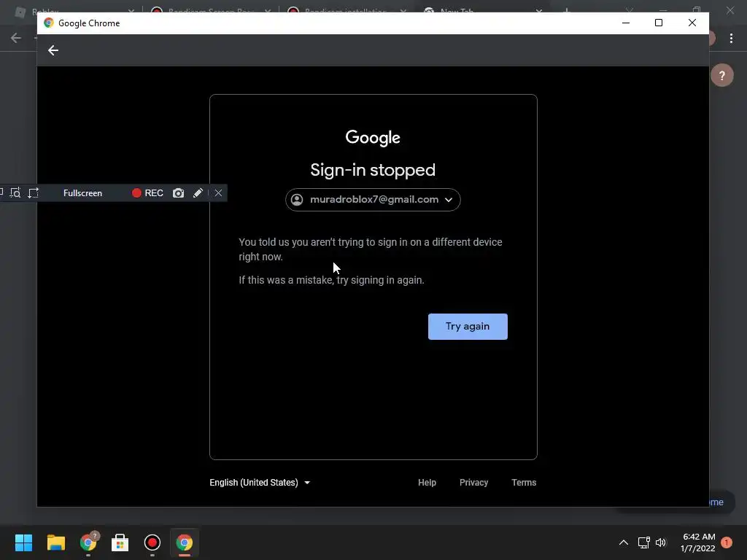Click the Try again button
Viewport: 747px width, 560px height.
click(468, 326)
